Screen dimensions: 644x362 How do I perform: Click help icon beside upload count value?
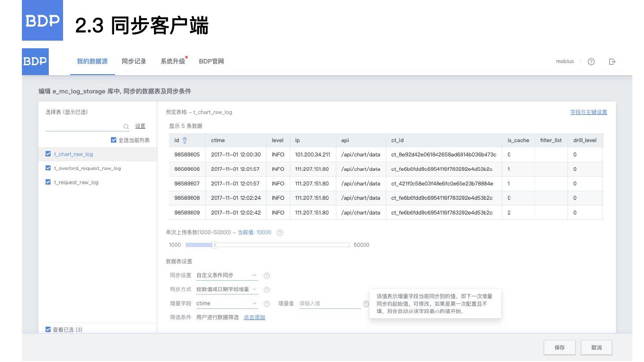(x=280, y=233)
